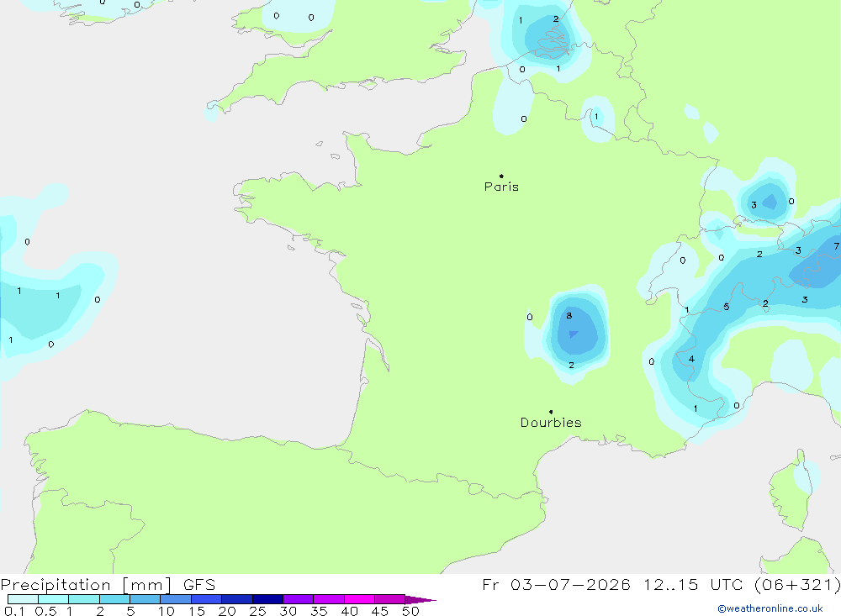Click the Paris city label

pos(501,187)
